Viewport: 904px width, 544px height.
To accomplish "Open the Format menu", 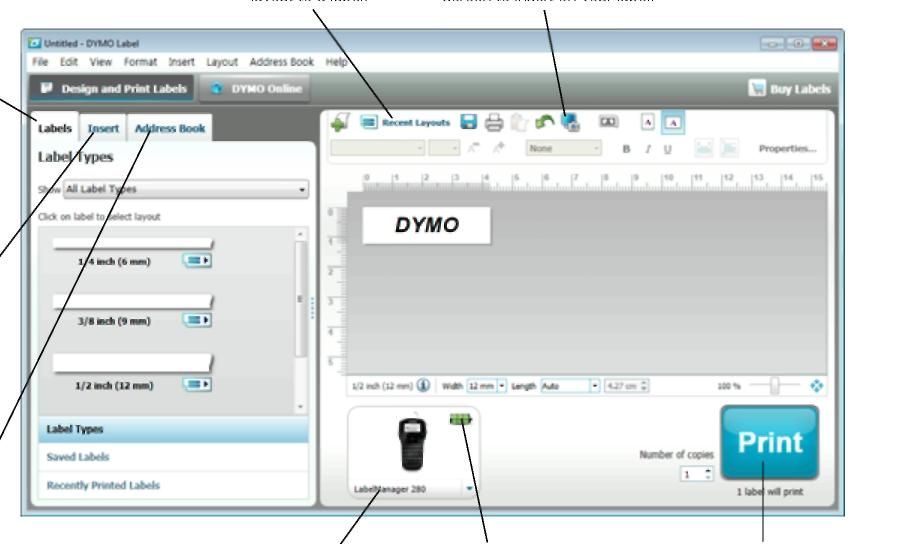I will click(x=140, y=62).
